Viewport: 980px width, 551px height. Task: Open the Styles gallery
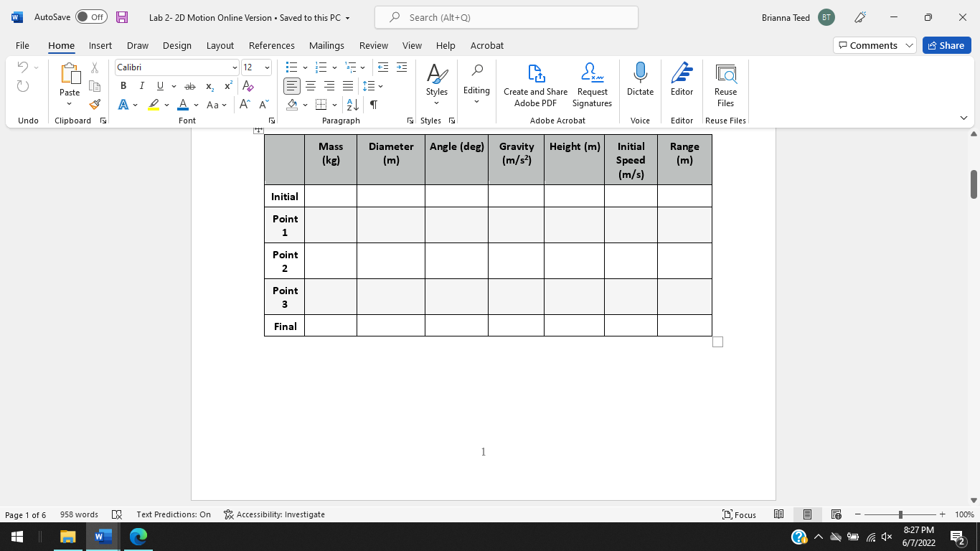pos(436,85)
